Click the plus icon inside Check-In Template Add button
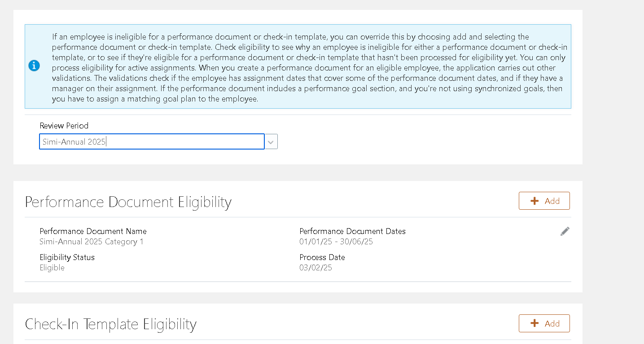The image size is (644, 344). pyautogui.click(x=534, y=323)
